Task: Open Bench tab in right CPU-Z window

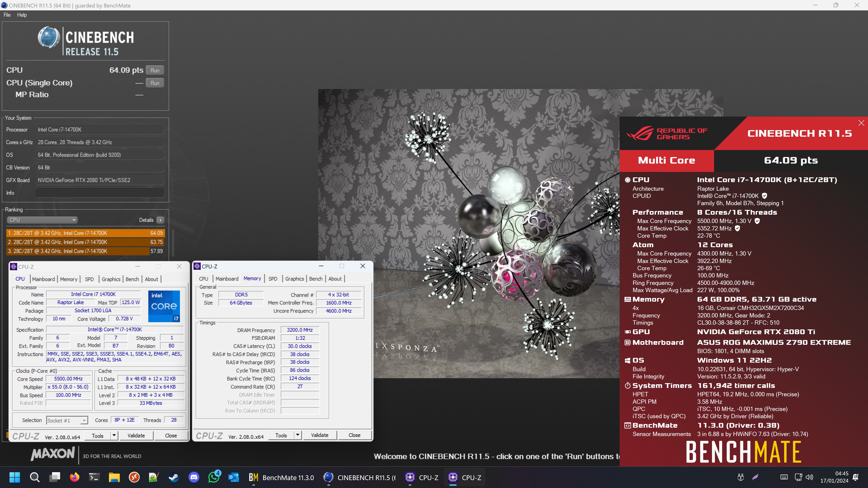Action: pos(316,279)
